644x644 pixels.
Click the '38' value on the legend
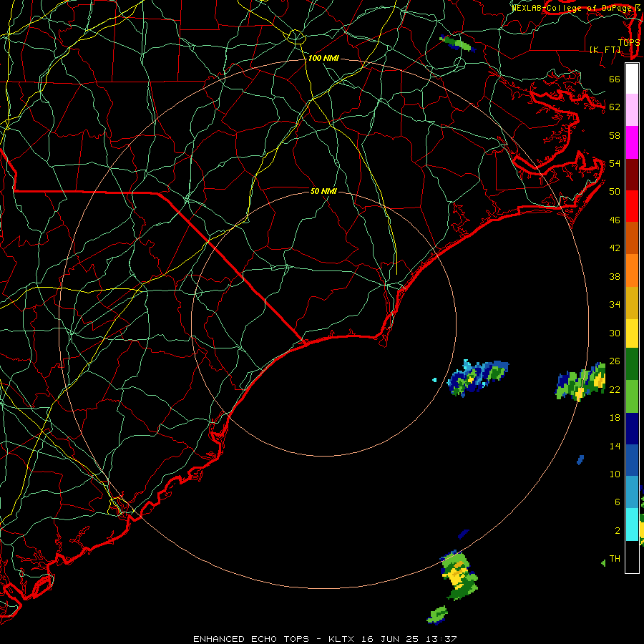click(x=615, y=276)
